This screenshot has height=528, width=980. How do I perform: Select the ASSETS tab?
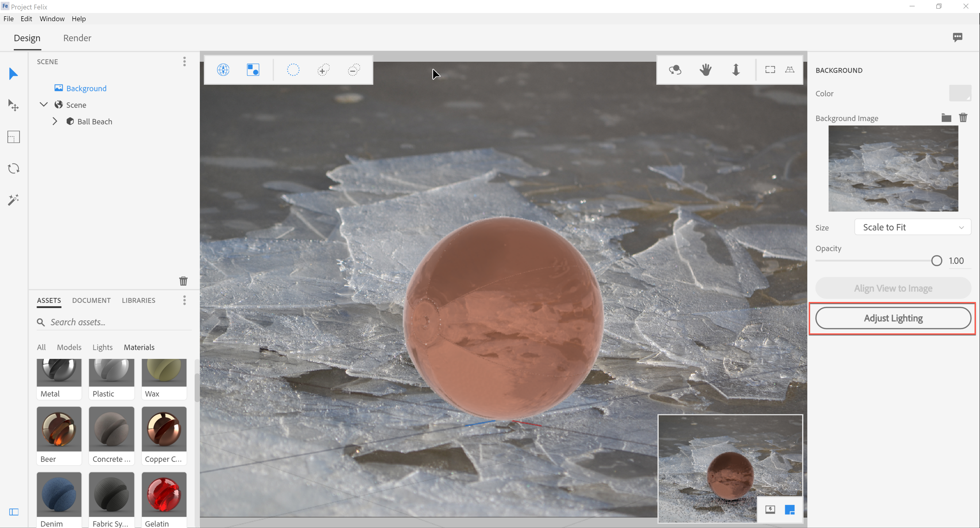click(x=49, y=300)
